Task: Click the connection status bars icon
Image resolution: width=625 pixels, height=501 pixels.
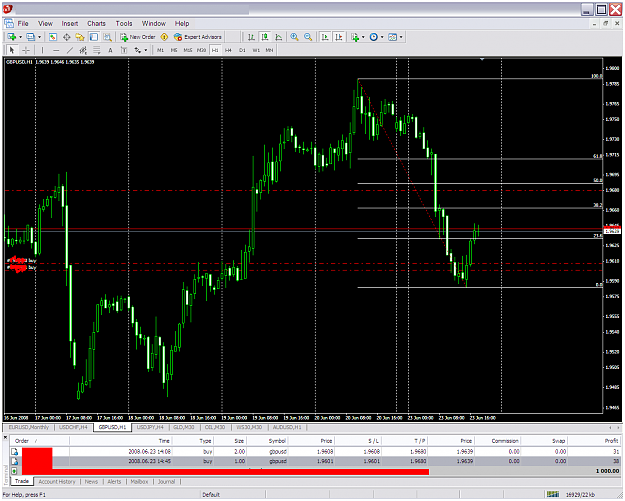Action: (553, 494)
